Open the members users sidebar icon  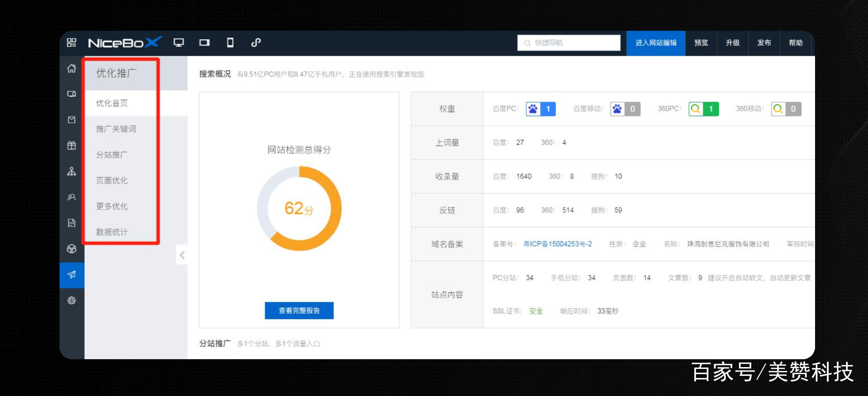click(x=72, y=197)
